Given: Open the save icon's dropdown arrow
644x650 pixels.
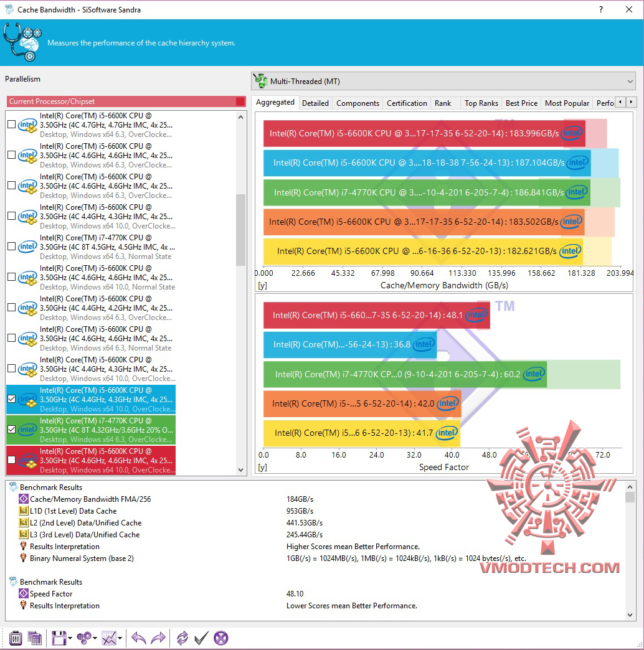Looking at the screenshot, I should [70, 638].
